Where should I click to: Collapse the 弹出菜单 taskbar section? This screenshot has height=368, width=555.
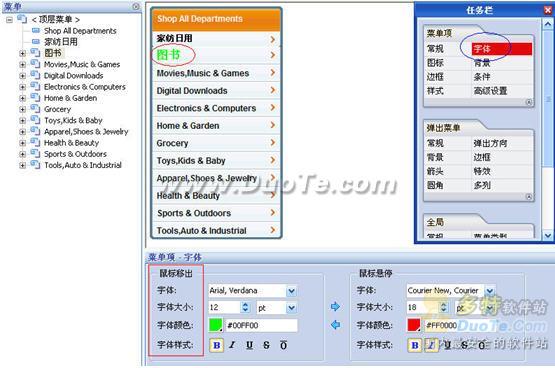point(529,197)
